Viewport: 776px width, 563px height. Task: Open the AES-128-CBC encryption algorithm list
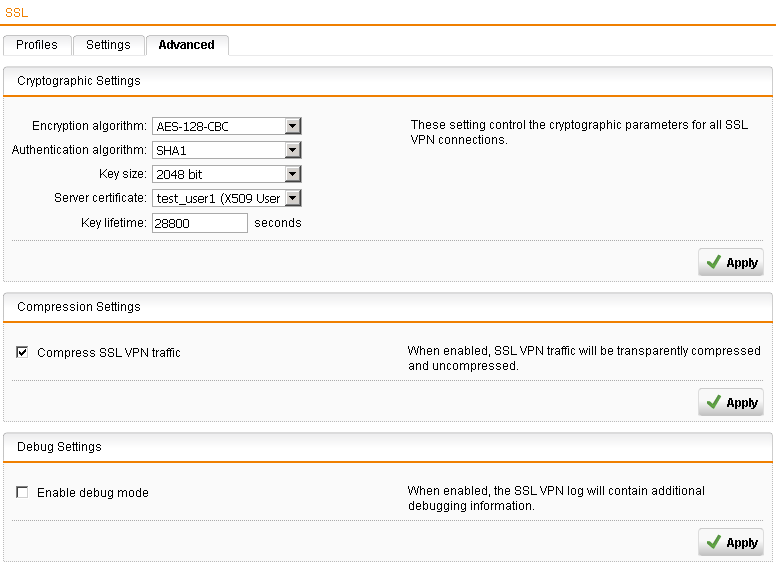[x=227, y=126]
